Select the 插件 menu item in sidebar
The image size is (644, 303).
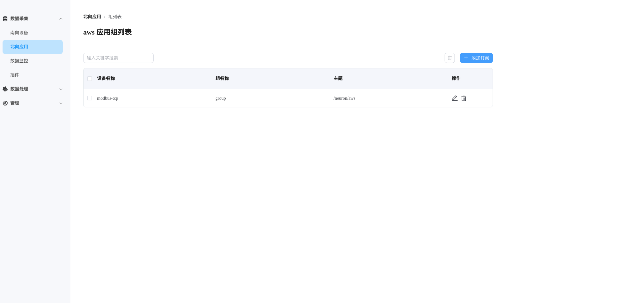[x=15, y=75]
